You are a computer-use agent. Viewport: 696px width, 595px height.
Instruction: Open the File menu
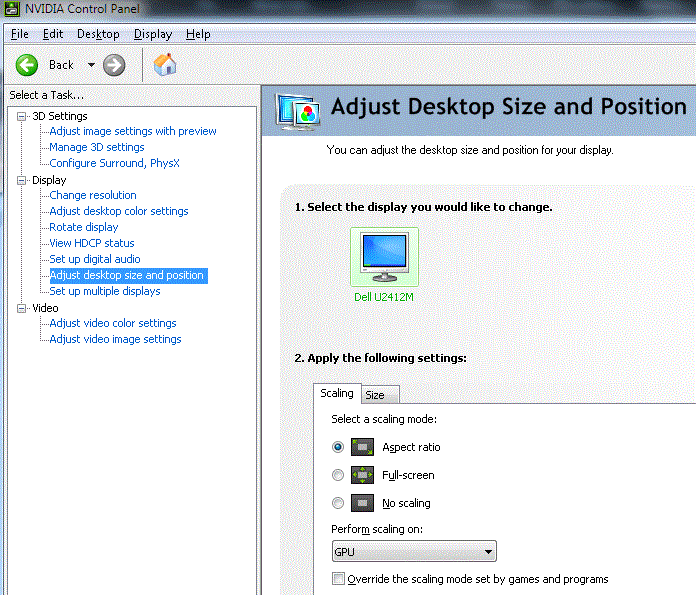coord(20,34)
